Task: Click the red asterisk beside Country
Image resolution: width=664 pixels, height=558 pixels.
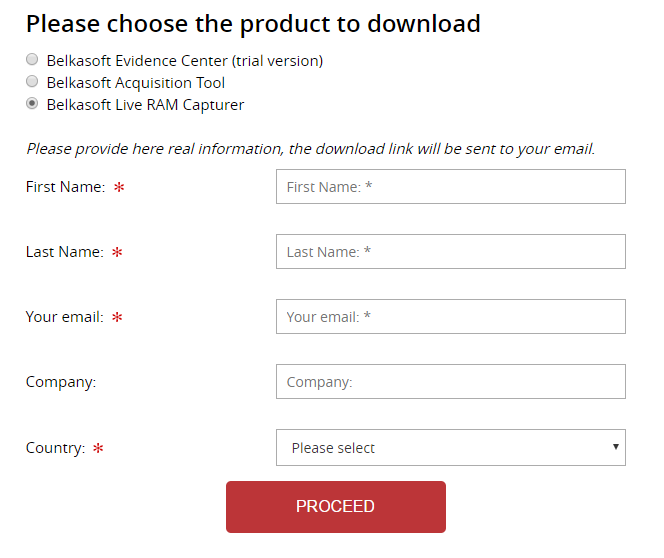Action: pos(98,448)
